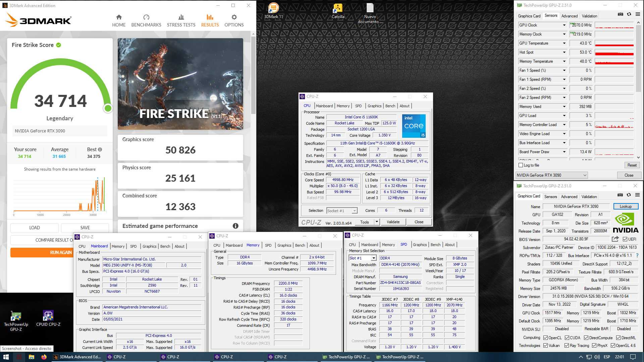Toggle the OpenCL checkbox

click(x=545, y=338)
